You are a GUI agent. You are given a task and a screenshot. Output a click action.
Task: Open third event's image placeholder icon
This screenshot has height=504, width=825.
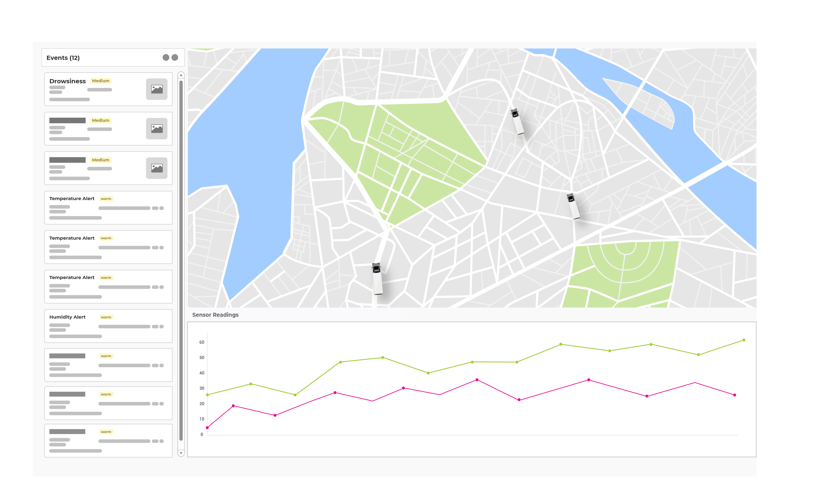[156, 168]
